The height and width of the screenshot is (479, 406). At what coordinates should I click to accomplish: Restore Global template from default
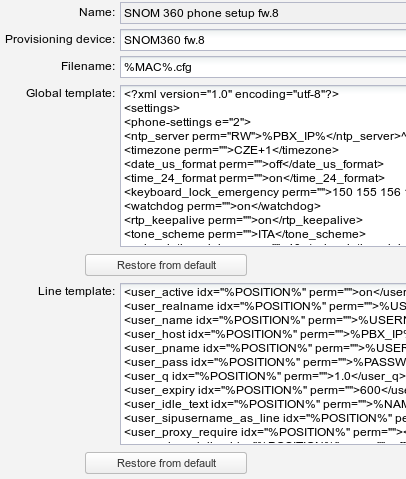(166, 265)
